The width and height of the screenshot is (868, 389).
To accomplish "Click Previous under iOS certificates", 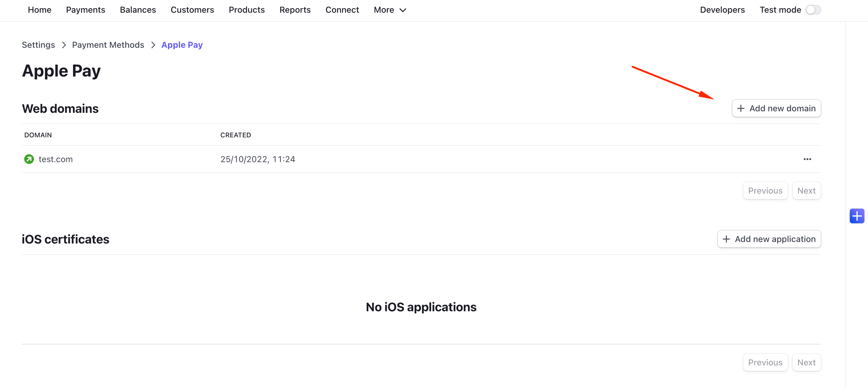I will 765,362.
